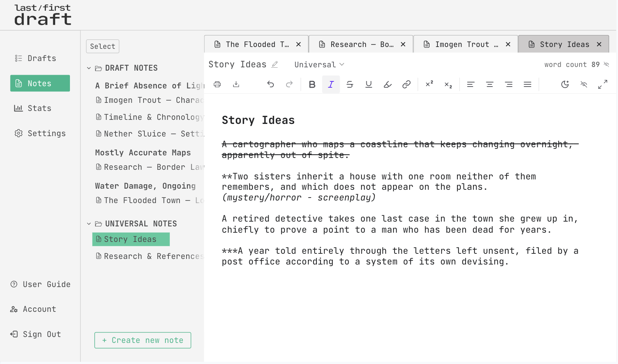618x364 pixels.
Task: Open the Imogen Trout – Character note
Action: click(x=150, y=100)
